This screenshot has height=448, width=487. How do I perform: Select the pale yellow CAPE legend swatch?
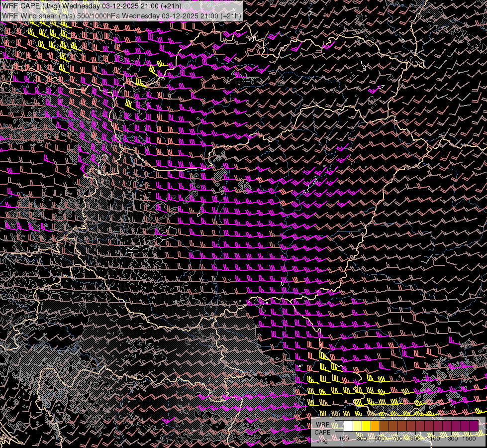pyautogui.click(x=357, y=426)
